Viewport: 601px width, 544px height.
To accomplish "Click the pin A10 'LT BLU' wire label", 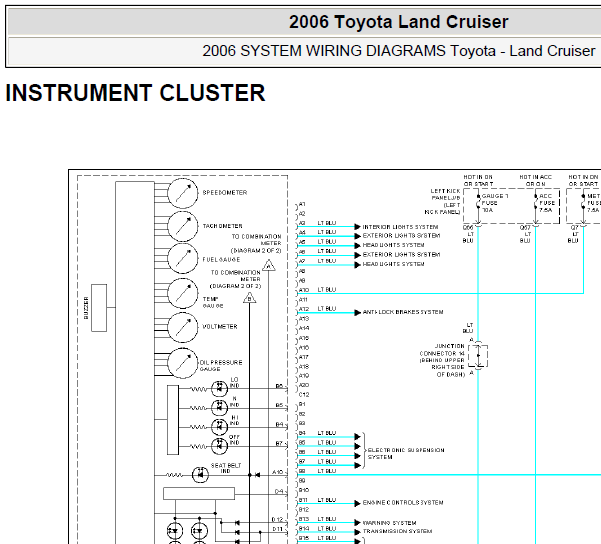I will [x=327, y=290].
